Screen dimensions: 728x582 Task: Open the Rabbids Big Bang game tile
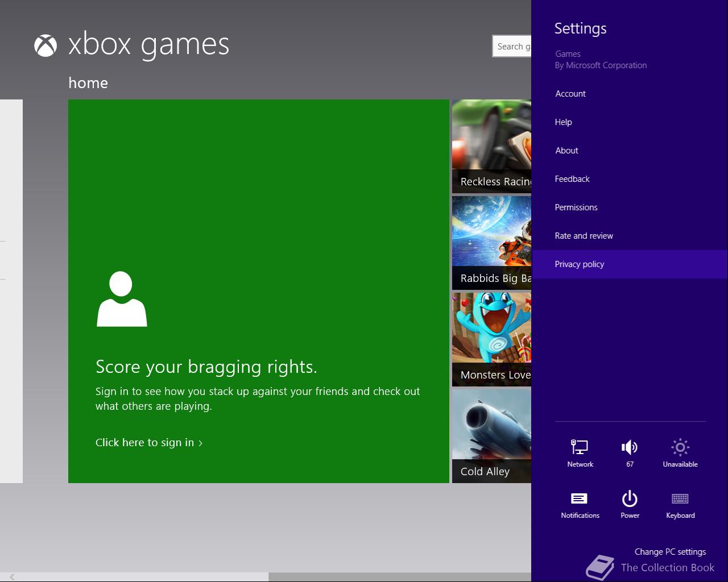click(x=491, y=243)
